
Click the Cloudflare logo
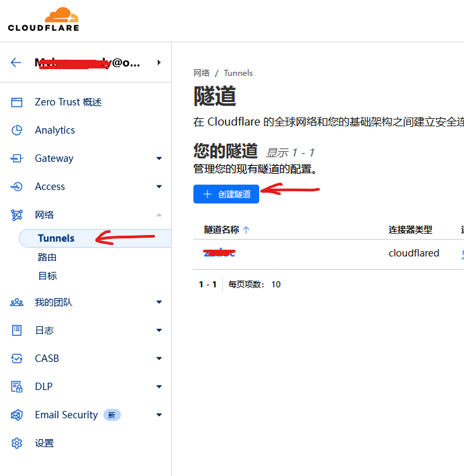(x=44, y=19)
